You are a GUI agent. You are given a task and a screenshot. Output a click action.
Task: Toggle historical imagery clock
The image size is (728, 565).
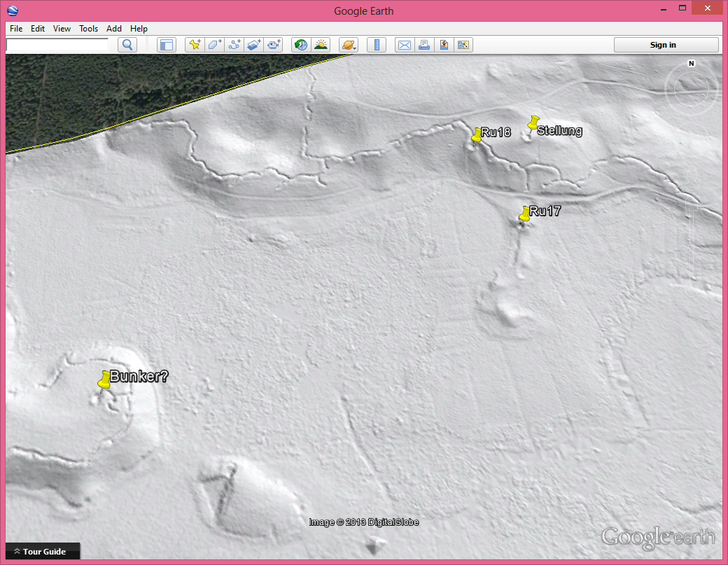[301, 45]
